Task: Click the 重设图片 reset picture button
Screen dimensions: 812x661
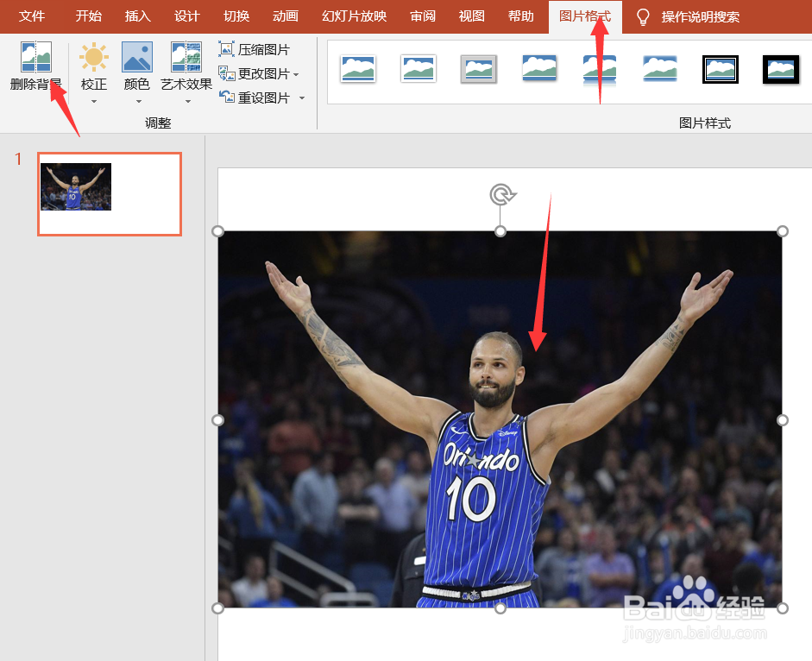Action: (254, 98)
